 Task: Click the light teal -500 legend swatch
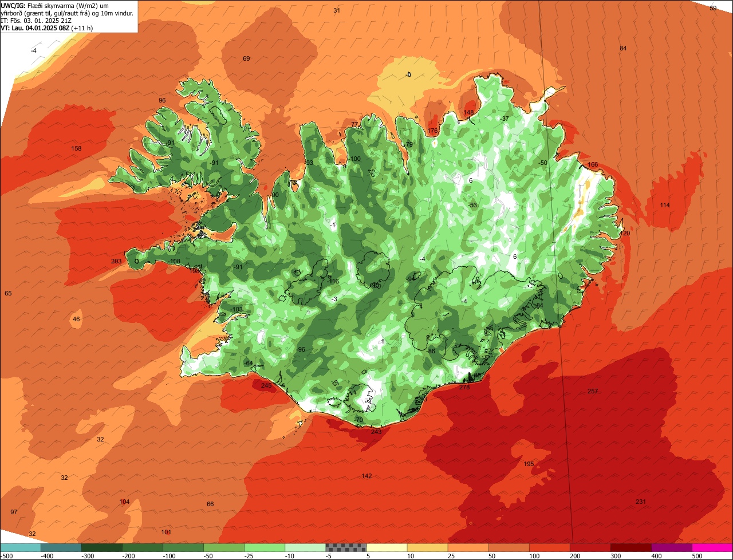point(21,547)
